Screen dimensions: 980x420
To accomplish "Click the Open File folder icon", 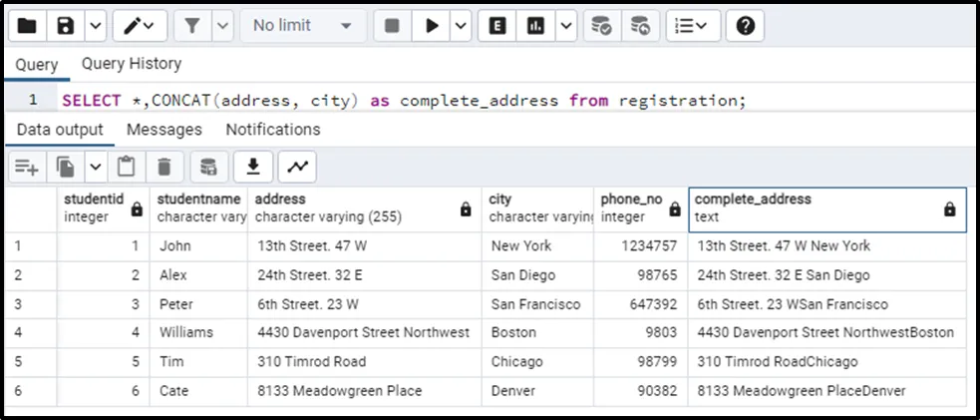I will click(27, 26).
